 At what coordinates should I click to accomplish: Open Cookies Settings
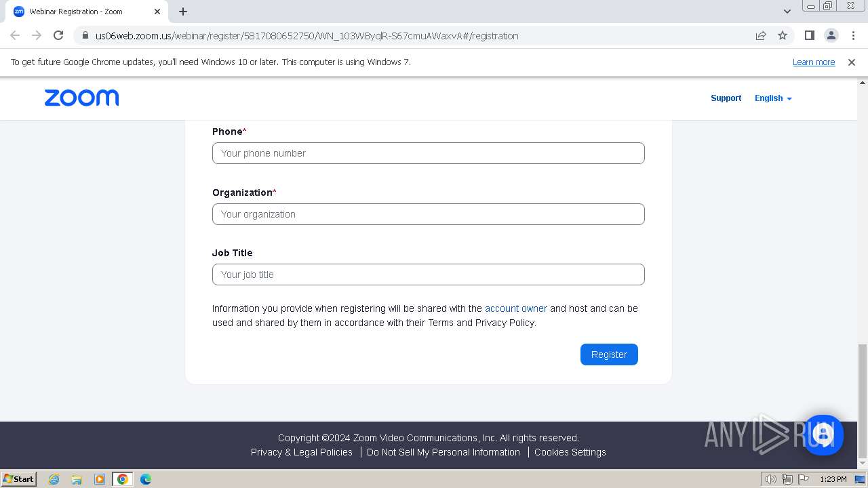click(x=570, y=452)
